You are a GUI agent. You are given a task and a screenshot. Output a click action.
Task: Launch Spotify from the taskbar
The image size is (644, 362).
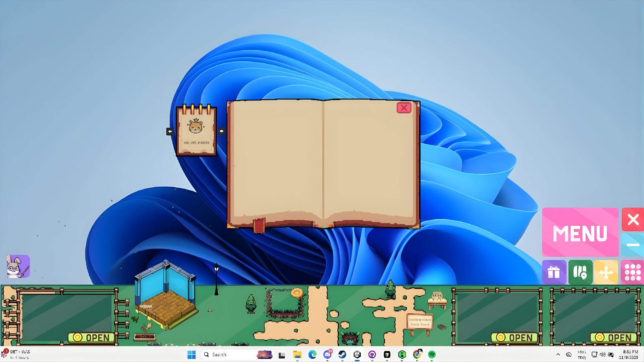(431, 354)
